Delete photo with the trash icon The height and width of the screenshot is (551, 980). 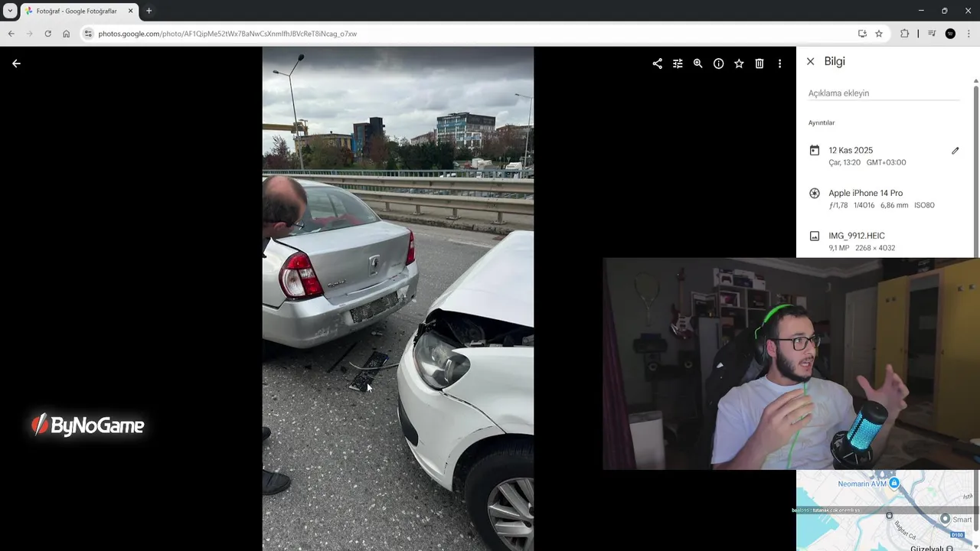[759, 64]
